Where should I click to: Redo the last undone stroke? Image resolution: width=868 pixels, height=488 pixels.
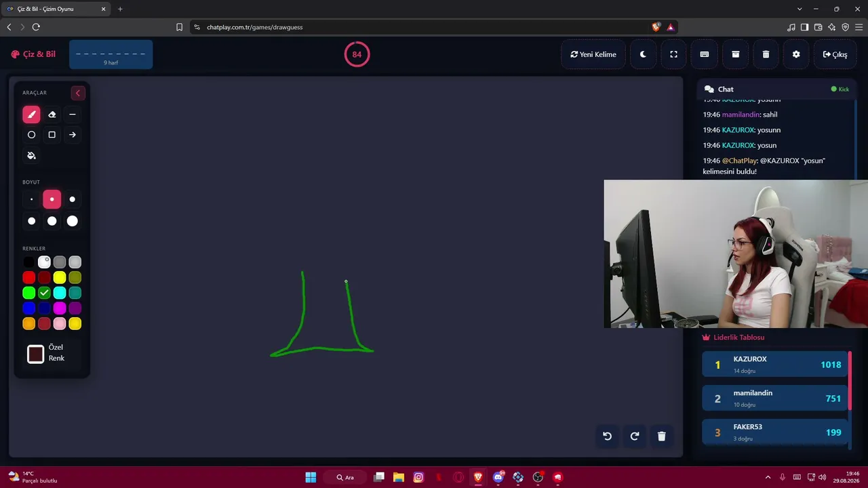(x=635, y=436)
